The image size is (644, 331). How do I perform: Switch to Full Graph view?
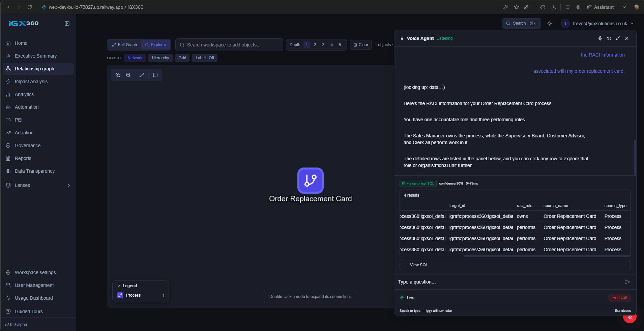click(x=124, y=45)
